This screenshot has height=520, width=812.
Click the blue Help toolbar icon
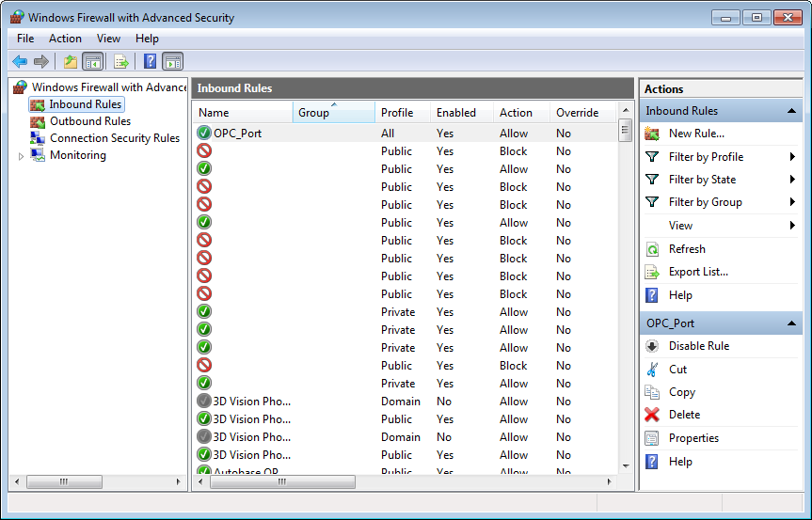click(150, 61)
